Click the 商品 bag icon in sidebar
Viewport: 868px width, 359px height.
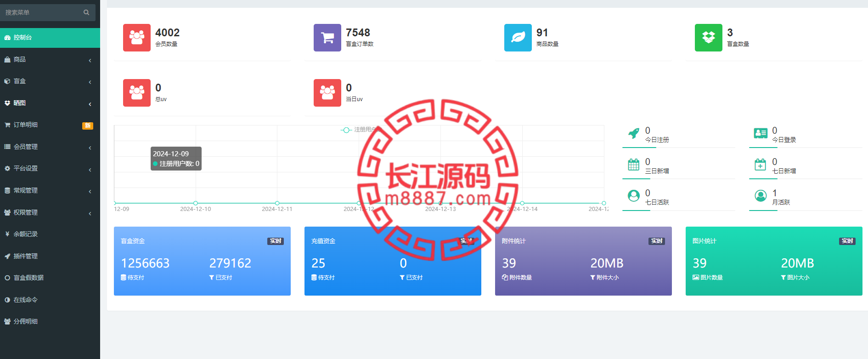point(7,60)
